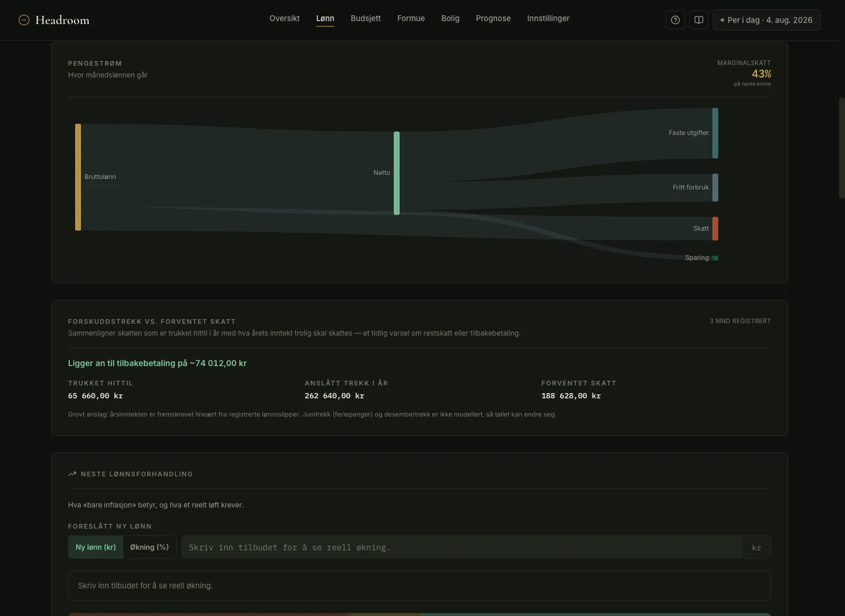Click the Headroom logo icon
This screenshot has width=845, height=616.
[24, 20]
